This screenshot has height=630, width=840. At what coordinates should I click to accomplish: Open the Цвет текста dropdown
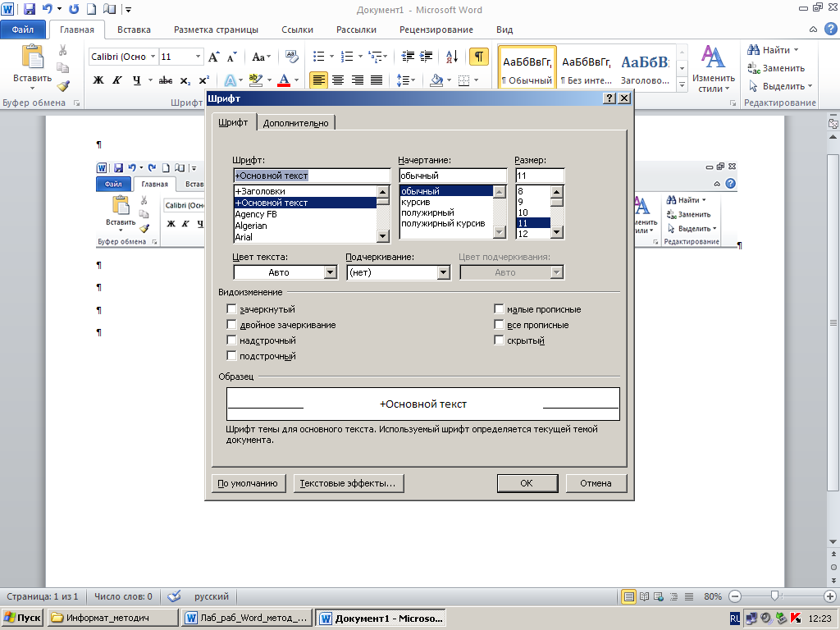pyautogui.click(x=331, y=272)
